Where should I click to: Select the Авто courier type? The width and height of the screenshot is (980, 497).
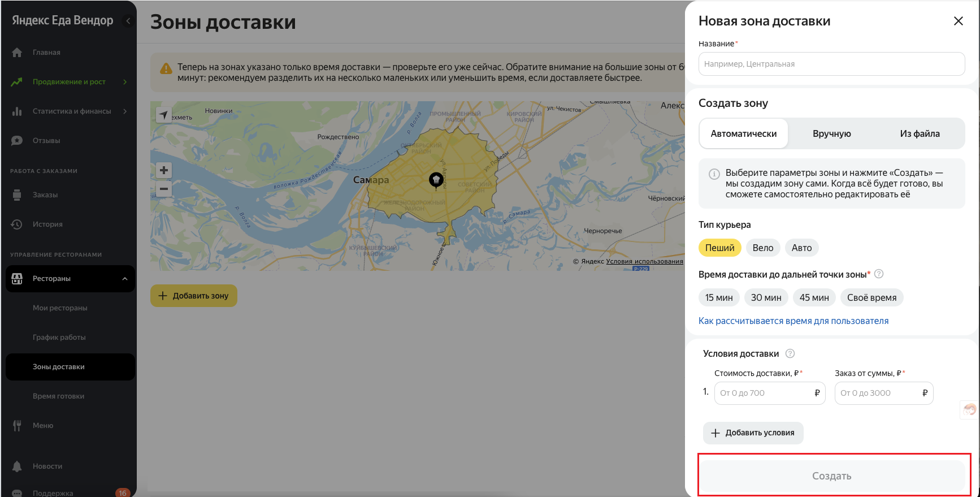801,248
